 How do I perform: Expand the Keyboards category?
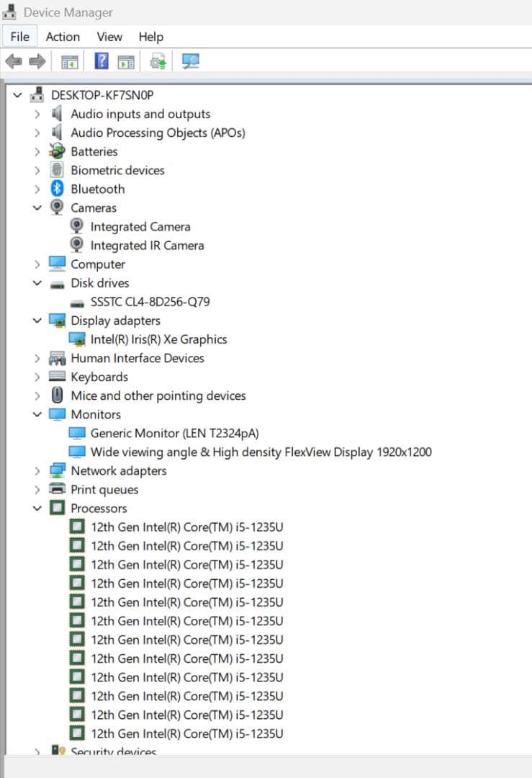point(37,377)
